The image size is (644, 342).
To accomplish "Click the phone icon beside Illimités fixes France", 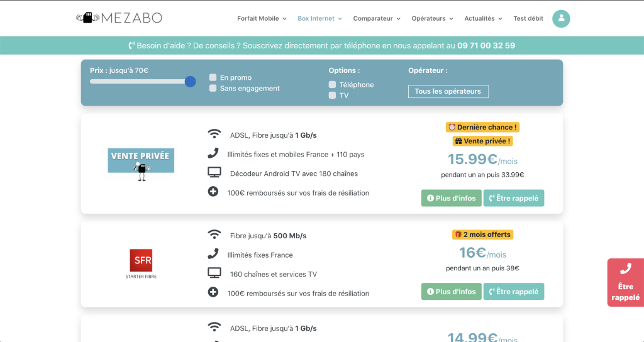I will 214,254.
